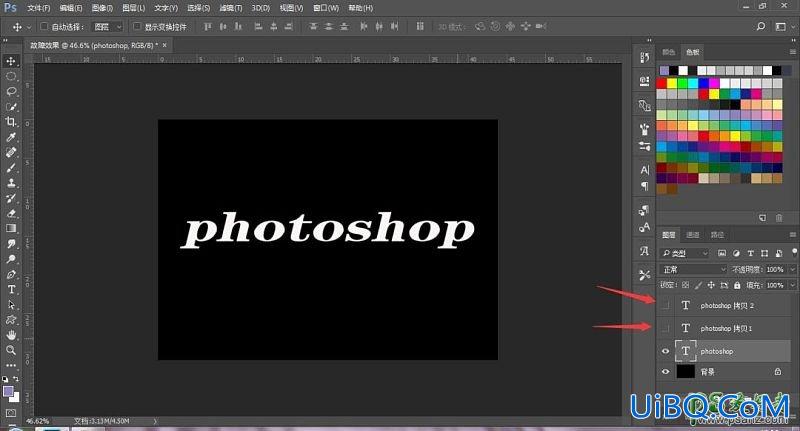
Task: Select the Eraser tool
Action: 11,213
